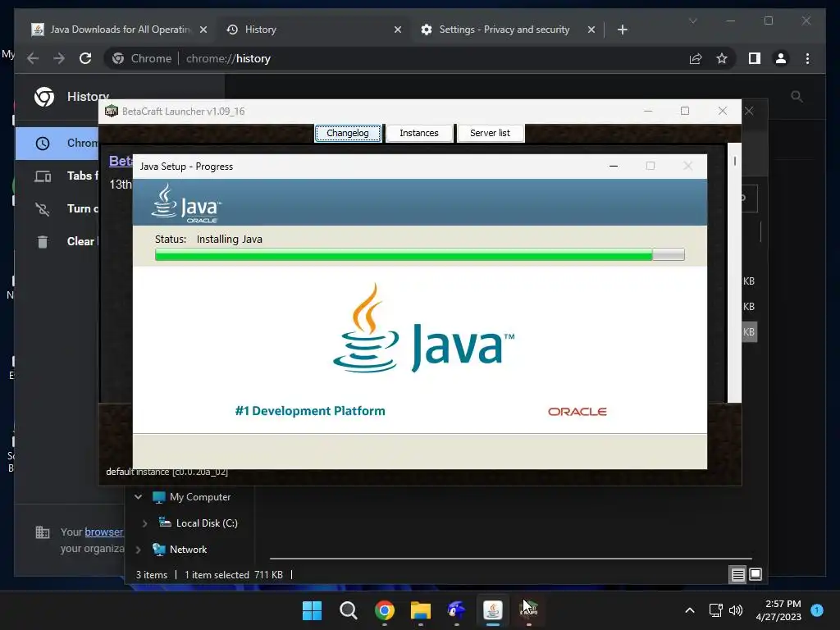Click the Java Oracle banner logo
This screenshot has width=840, height=630.
(185, 203)
